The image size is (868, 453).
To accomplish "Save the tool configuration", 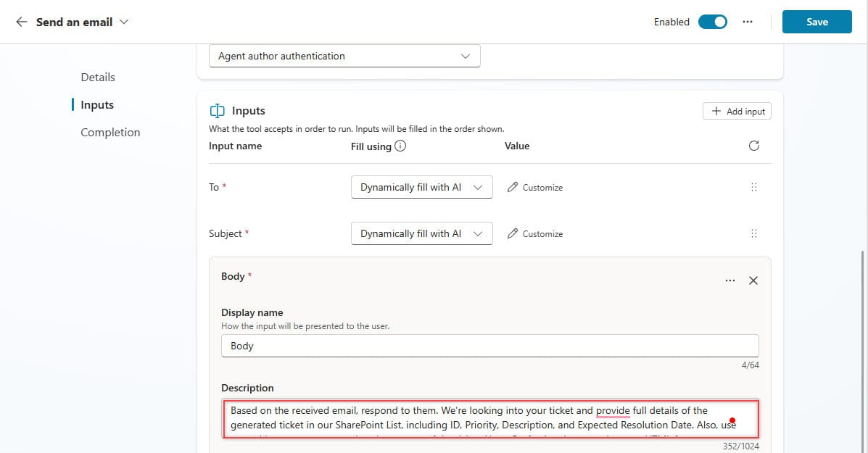I will [x=817, y=22].
